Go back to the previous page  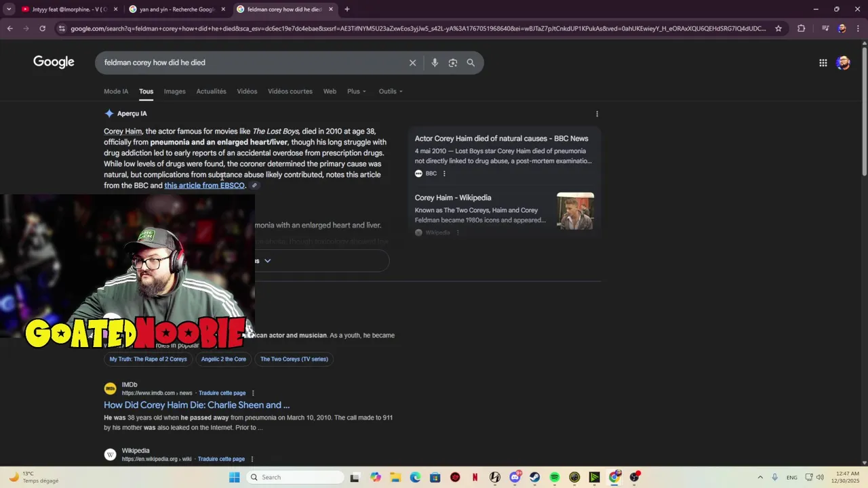[9, 28]
